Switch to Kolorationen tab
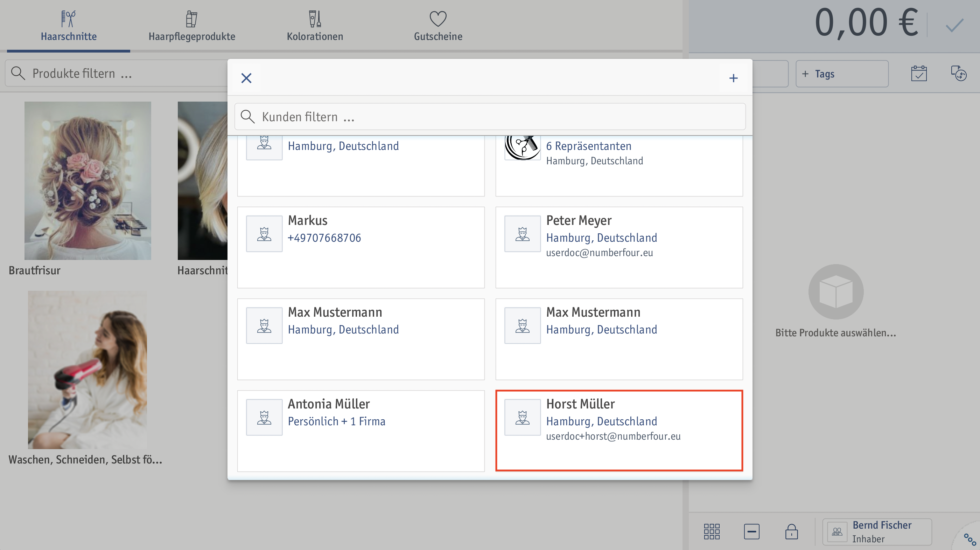The height and width of the screenshot is (550, 980). click(315, 26)
